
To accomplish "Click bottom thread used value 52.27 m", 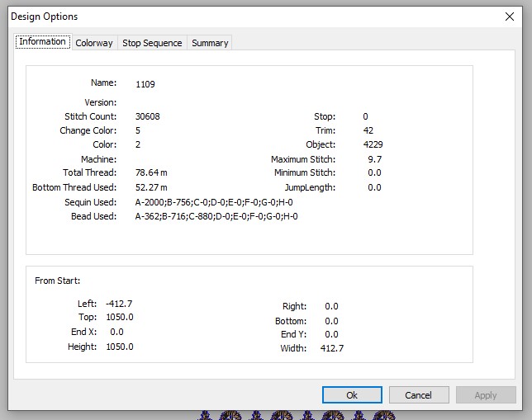I will [x=151, y=187].
